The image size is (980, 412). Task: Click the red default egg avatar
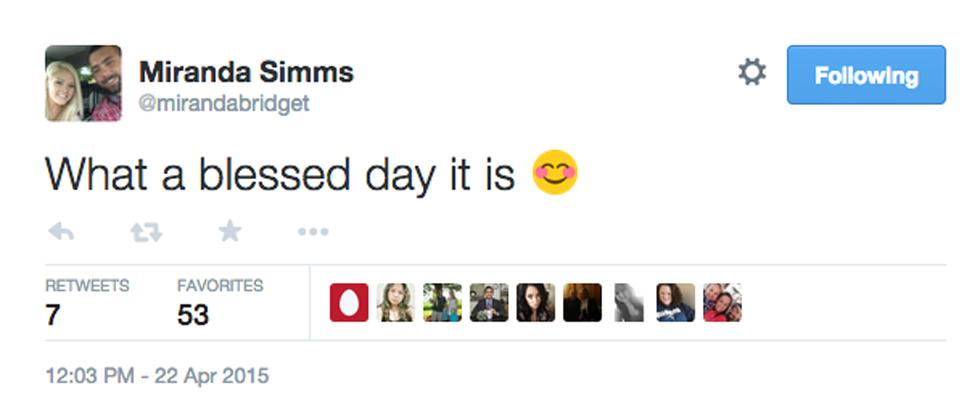349,303
